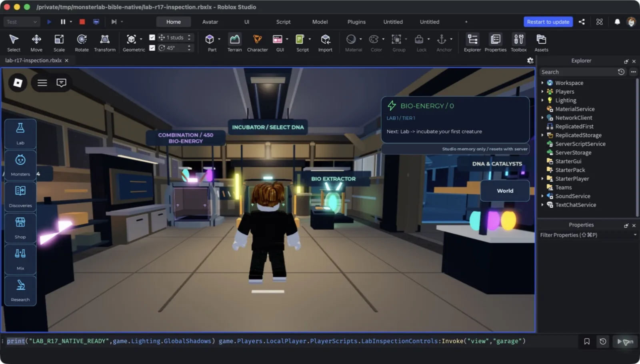This screenshot has width=640, height=364.
Task: Open the Monsters side menu
Action: click(20, 165)
